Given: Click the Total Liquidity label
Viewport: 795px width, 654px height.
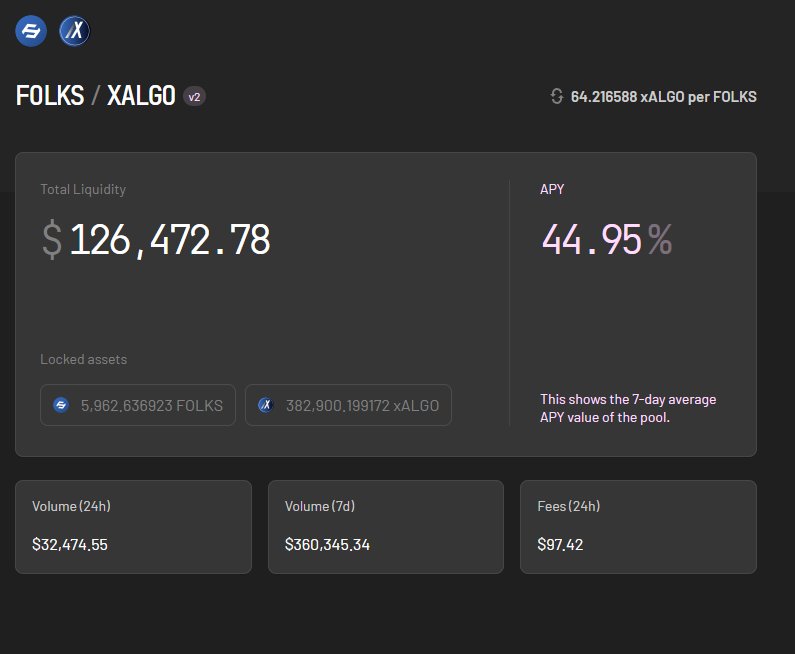Looking at the screenshot, I should tap(83, 189).
